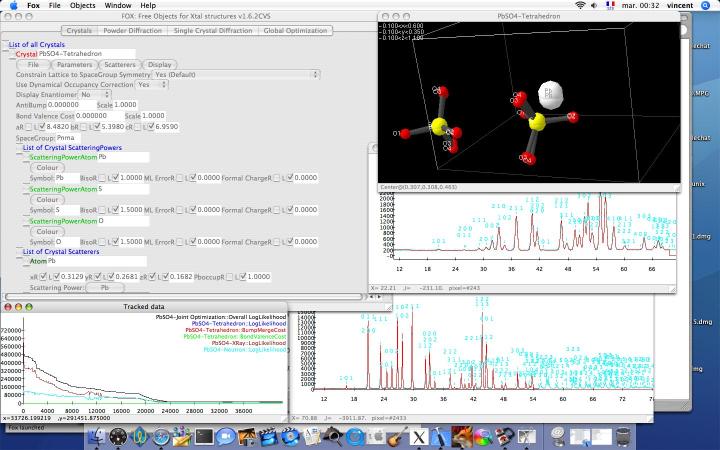Open Trash in the dock
720x450 pixels.
pyautogui.click(x=623, y=436)
